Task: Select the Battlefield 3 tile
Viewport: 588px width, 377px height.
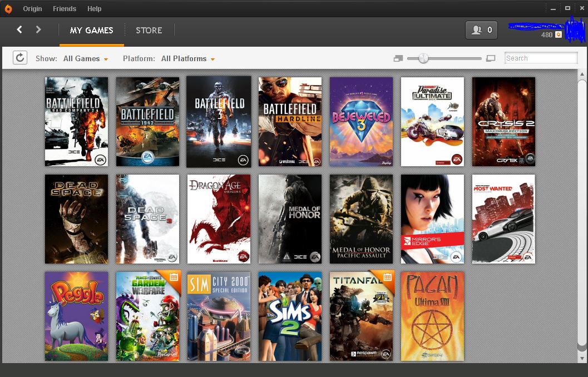Action: pos(219,122)
